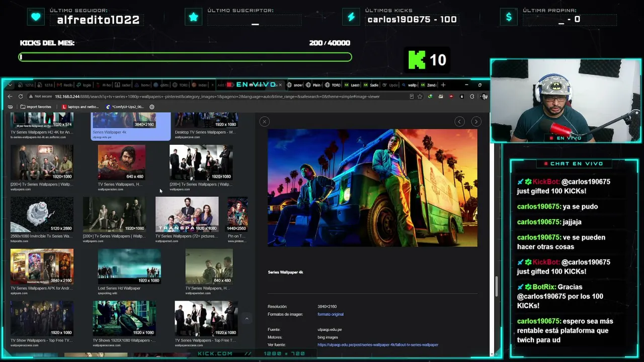Switch to the Recibidos Gmail tab
The image size is (644, 362).
(x=64, y=85)
